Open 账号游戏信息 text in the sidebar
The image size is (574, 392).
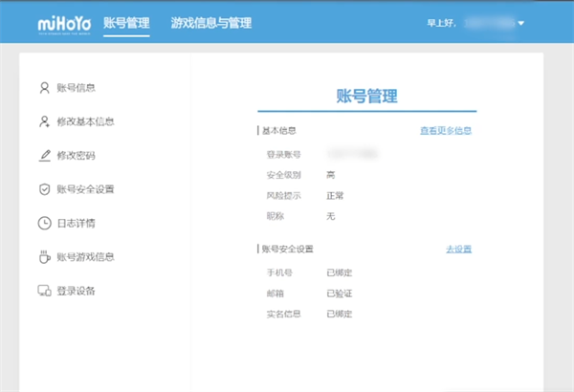(85, 256)
